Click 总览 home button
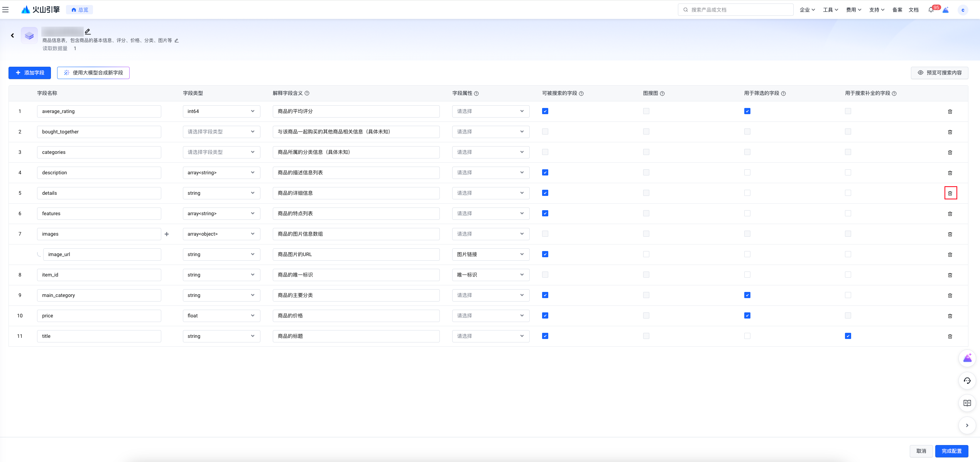 click(x=79, y=10)
